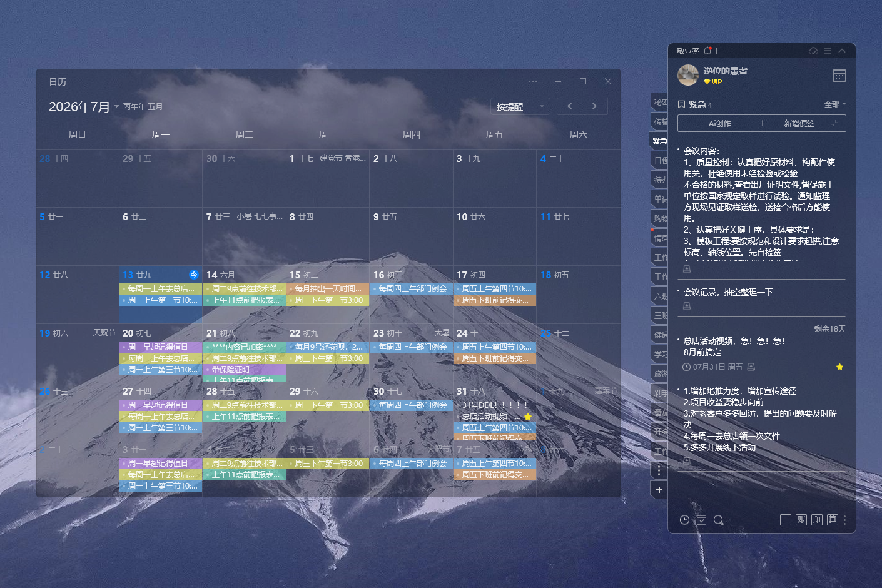Add a new category with the plus tab
Viewport: 882px width, 588px height.
click(x=659, y=490)
